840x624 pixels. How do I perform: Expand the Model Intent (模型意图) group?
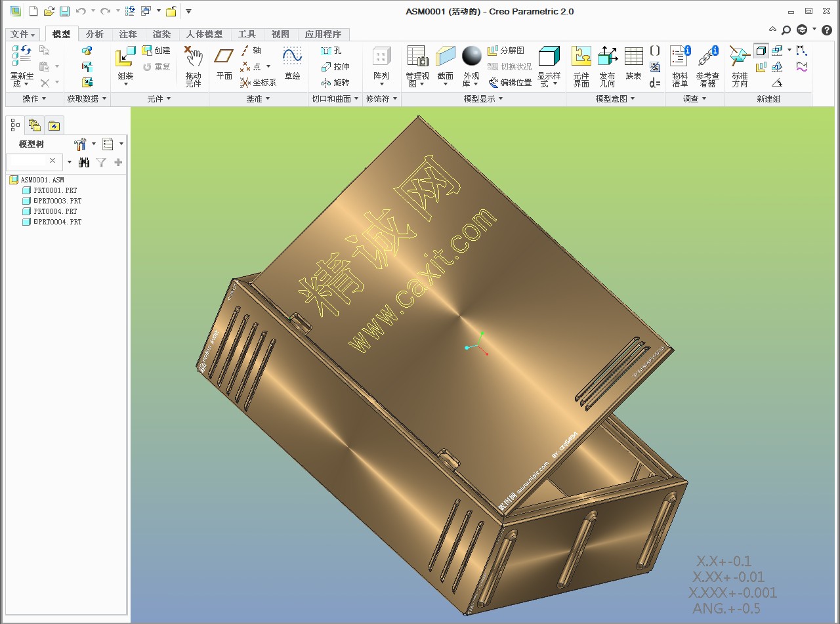tap(615, 99)
